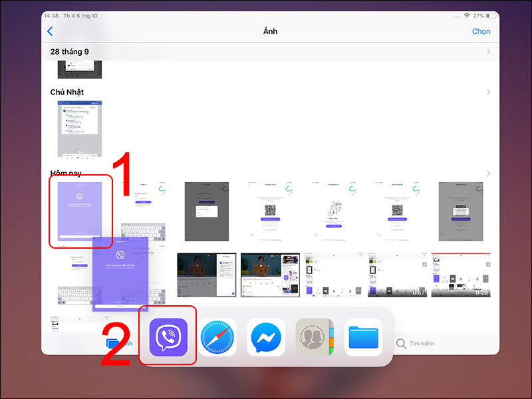Tap the Tìm kiếm search icon
The image size is (532, 399).
[401, 344]
